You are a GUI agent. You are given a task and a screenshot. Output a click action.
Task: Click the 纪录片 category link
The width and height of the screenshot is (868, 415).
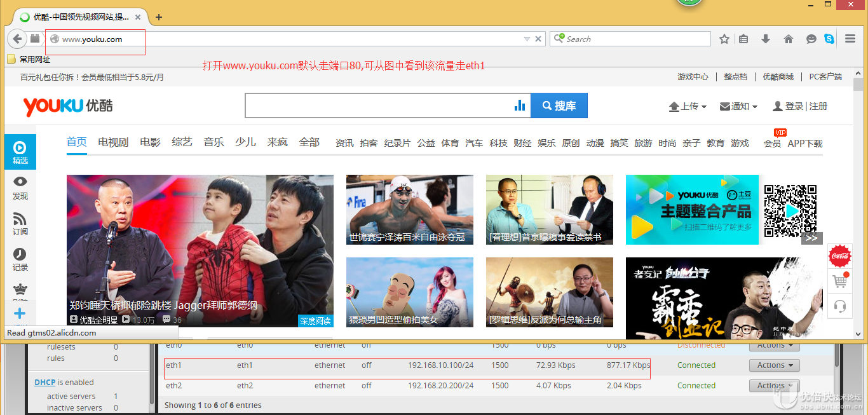pos(397,144)
